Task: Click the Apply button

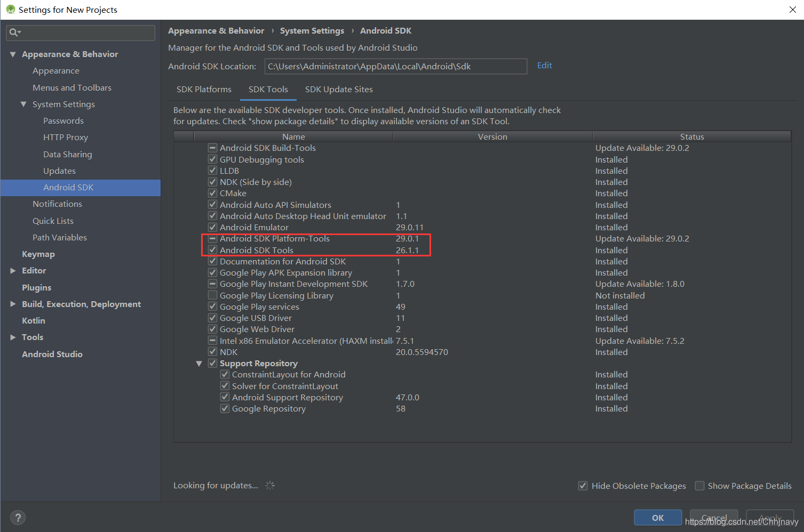Action: click(x=770, y=518)
